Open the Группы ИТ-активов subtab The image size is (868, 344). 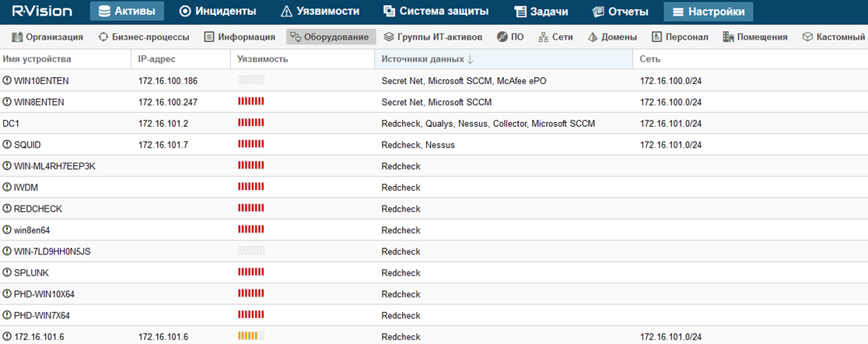tap(432, 37)
